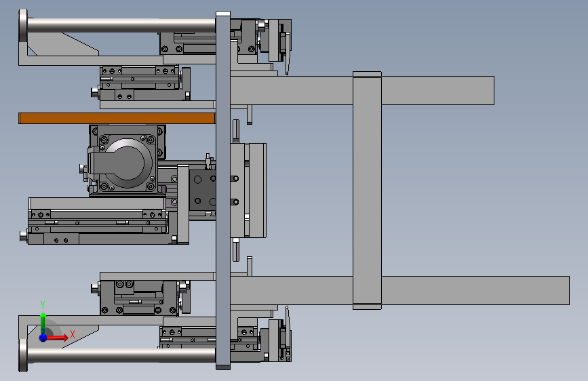588x381 pixels.
Task: Select the lower long horizontal gray beam
Action: (399, 290)
